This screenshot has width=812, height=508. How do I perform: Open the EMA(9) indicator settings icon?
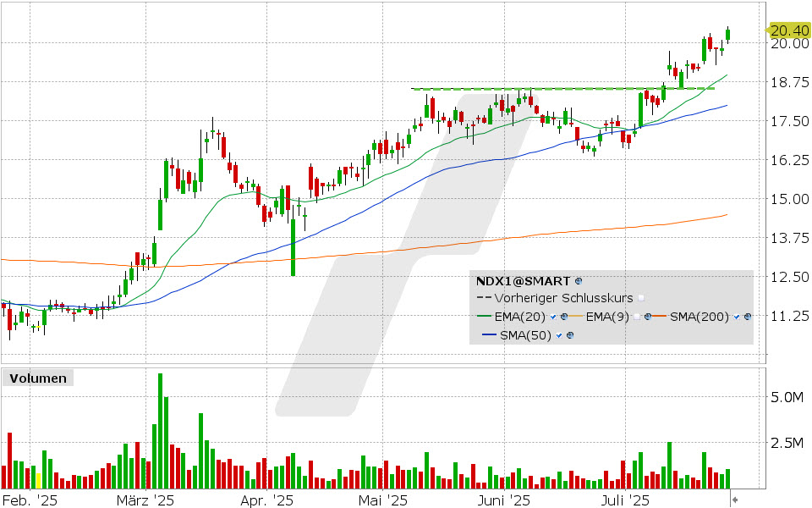pos(648,317)
